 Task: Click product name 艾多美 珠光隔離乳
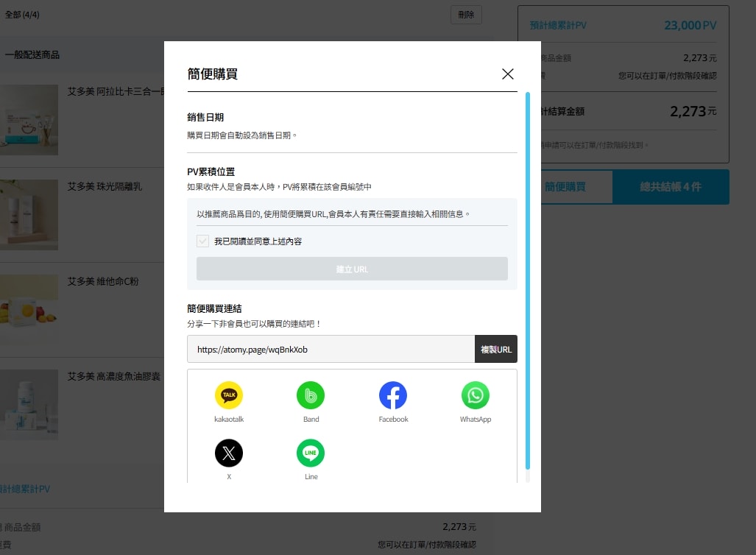tap(105, 187)
